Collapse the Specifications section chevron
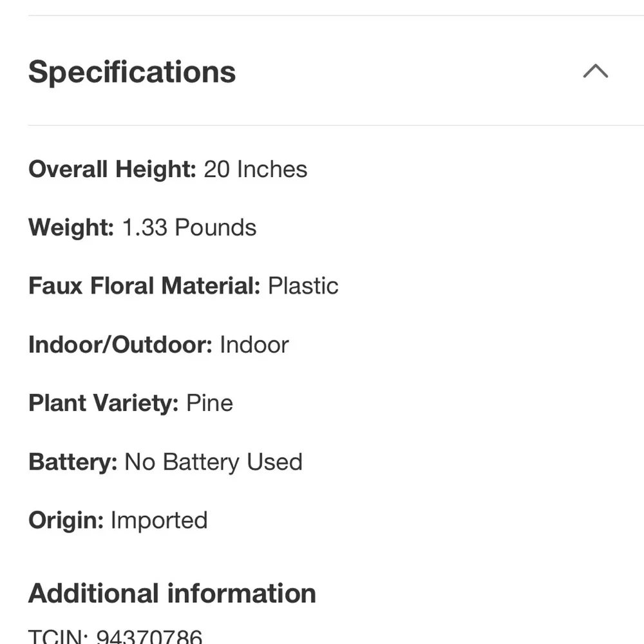The height and width of the screenshot is (644, 644). [x=595, y=71]
